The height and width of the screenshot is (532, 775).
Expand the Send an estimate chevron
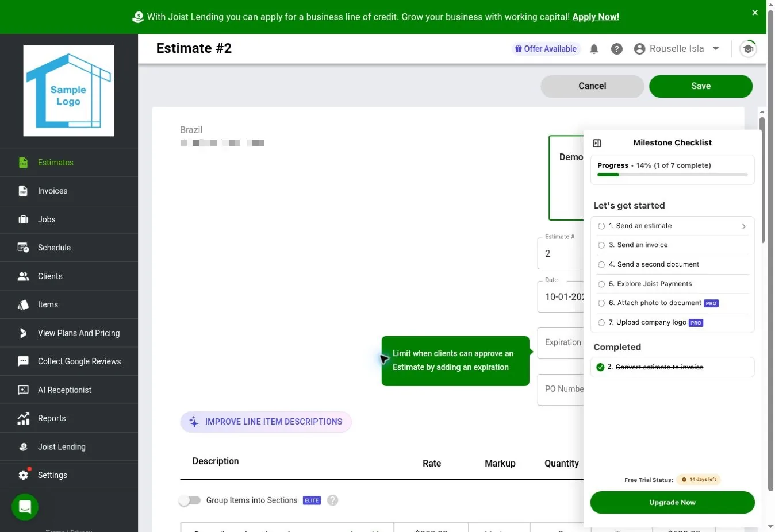pos(743,226)
